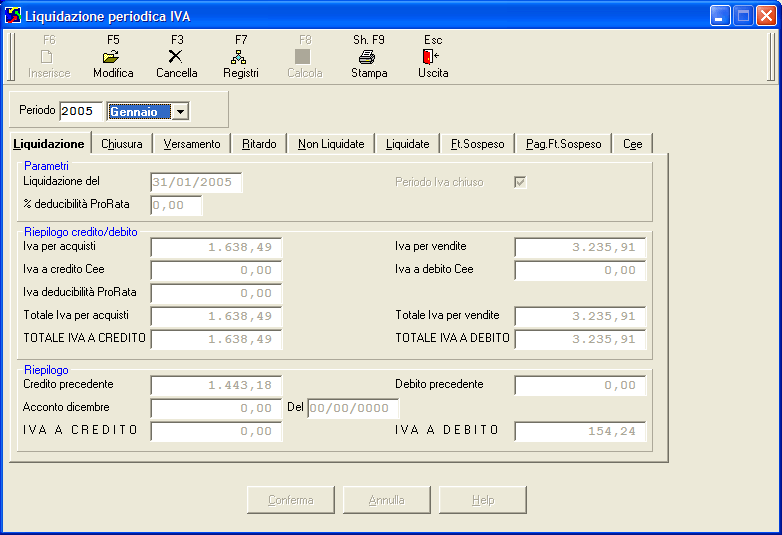Image resolution: width=782 pixels, height=535 pixels.
Task: Click the IVA A DEBITO field showing 154,24
Action: [x=580, y=431]
